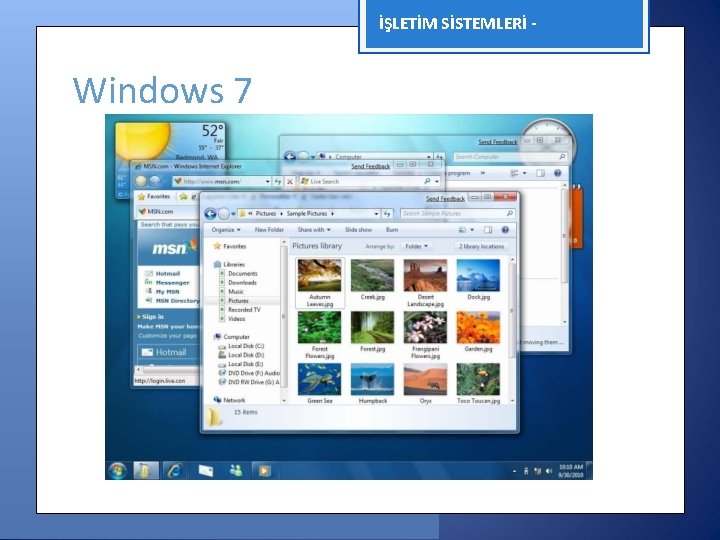Open Share with dropdown menu

click(314, 230)
